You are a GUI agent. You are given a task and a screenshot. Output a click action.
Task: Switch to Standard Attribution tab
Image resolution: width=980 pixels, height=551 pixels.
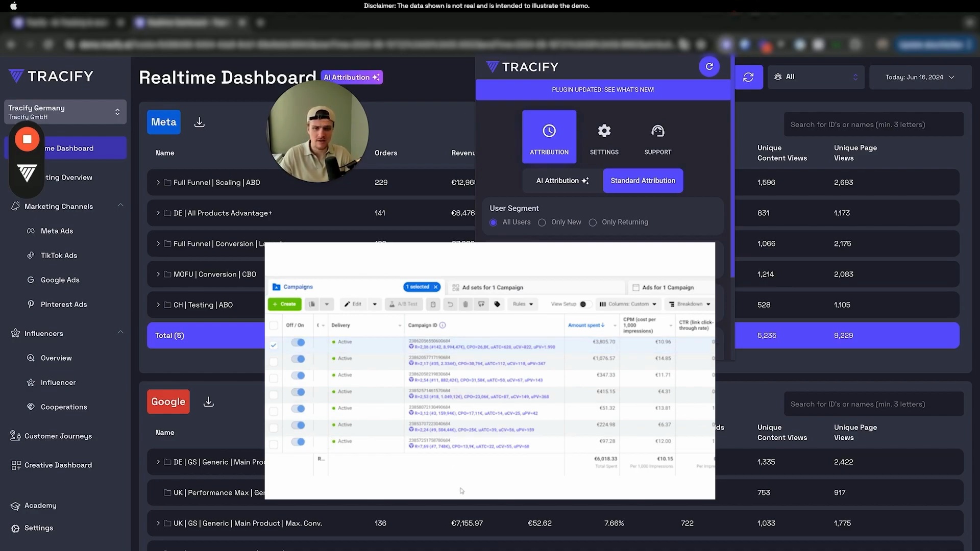tap(643, 181)
